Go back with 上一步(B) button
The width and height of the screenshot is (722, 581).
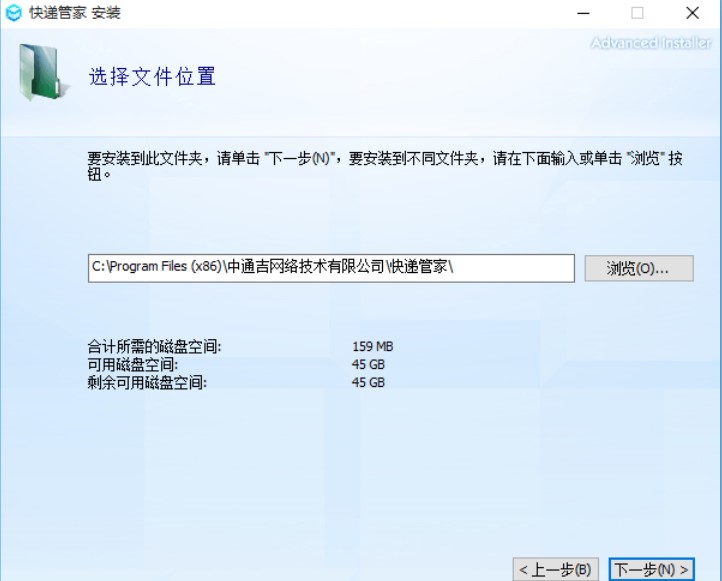[555, 569]
